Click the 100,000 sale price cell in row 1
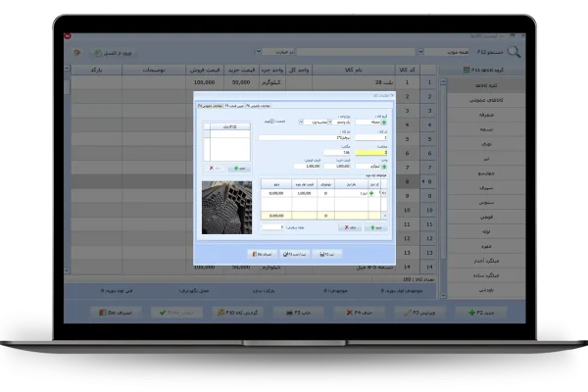 (205, 82)
